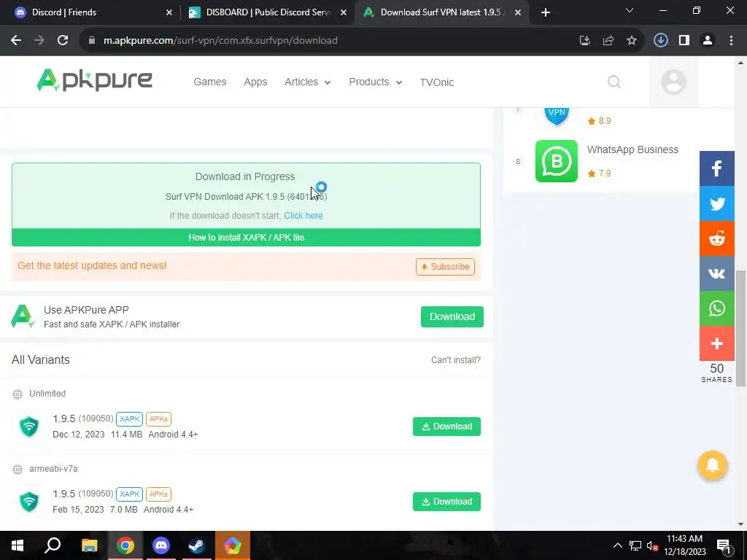Share on VK
Viewport: 747px width, 560px height.
pos(716,273)
